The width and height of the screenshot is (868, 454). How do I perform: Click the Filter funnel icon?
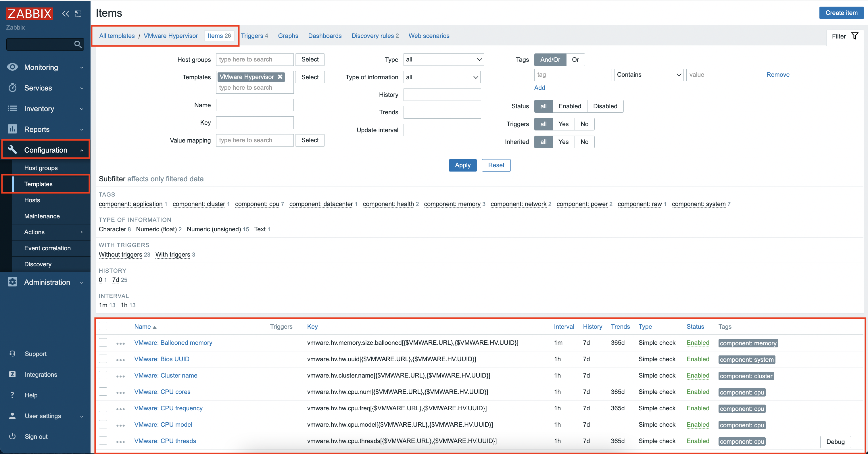tap(854, 36)
